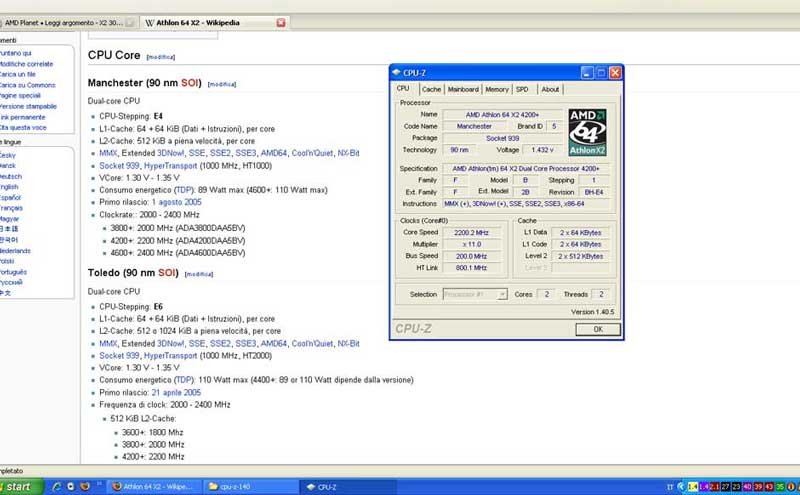Expand hidden tray icons with the arrow
This screenshot has width=800, height=495.
(681, 487)
